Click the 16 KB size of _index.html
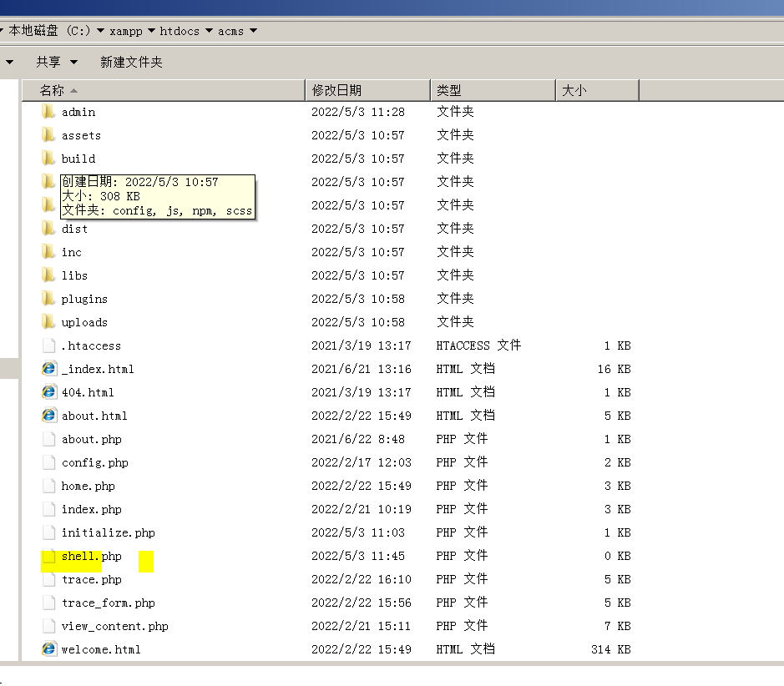Screen dimensions: 784x686 coord(614,369)
